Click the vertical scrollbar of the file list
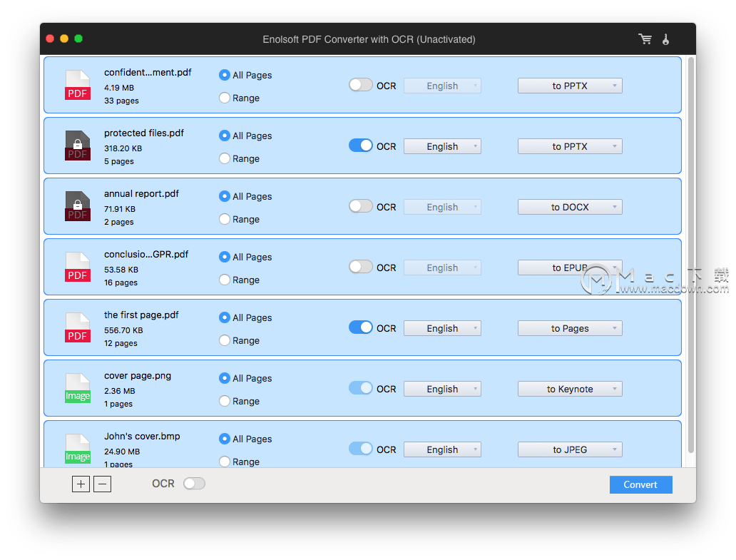Image resolution: width=736 pixels, height=560 pixels. [690, 255]
